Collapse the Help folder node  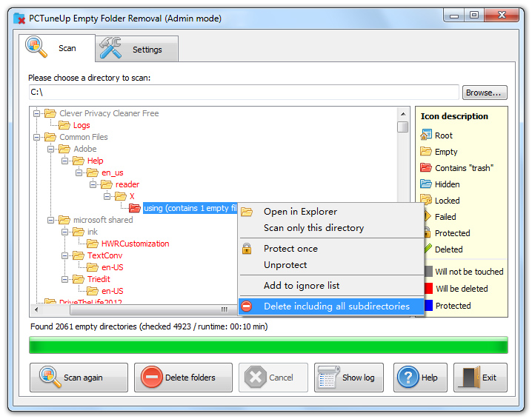(x=64, y=161)
